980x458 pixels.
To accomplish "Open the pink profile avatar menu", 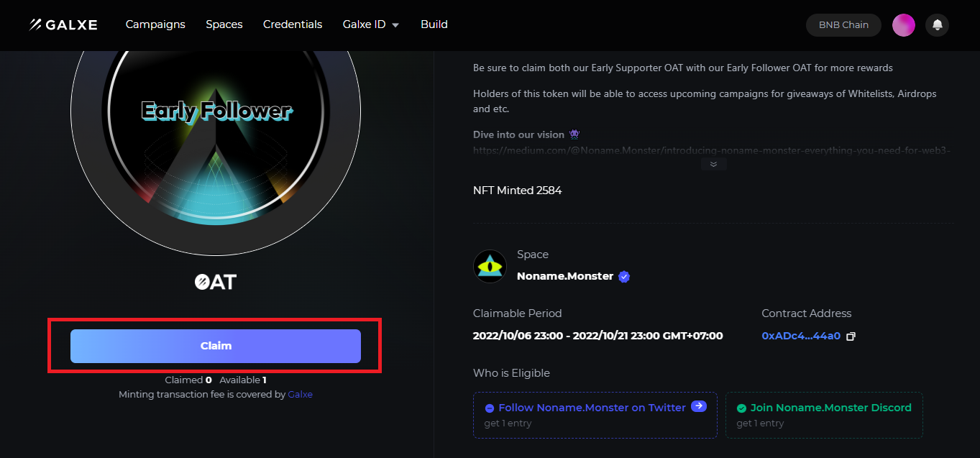I will point(904,25).
